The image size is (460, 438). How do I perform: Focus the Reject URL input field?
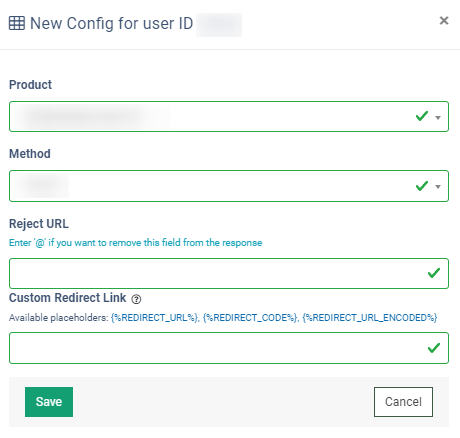[x=229, y=273]
